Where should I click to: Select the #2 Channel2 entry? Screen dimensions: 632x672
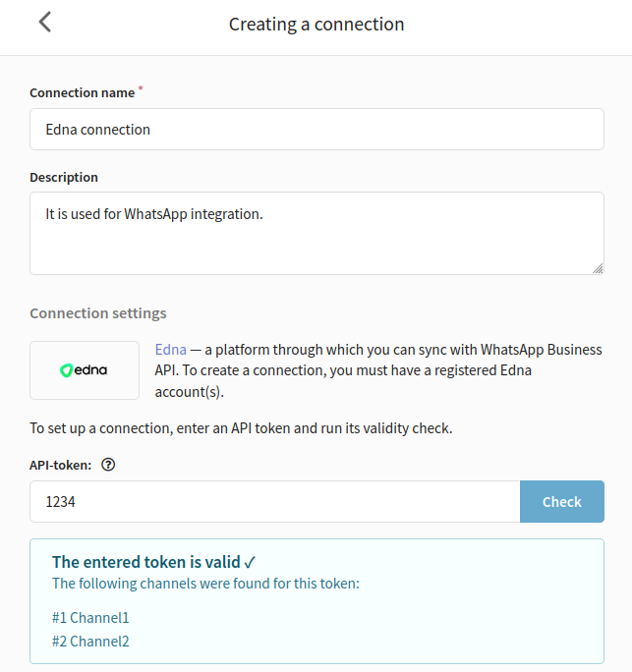pos(90,642)
